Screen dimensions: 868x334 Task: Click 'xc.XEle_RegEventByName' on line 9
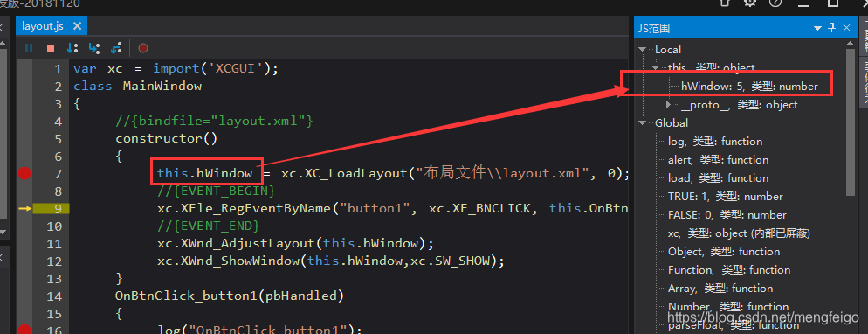(x=245, y=208)
